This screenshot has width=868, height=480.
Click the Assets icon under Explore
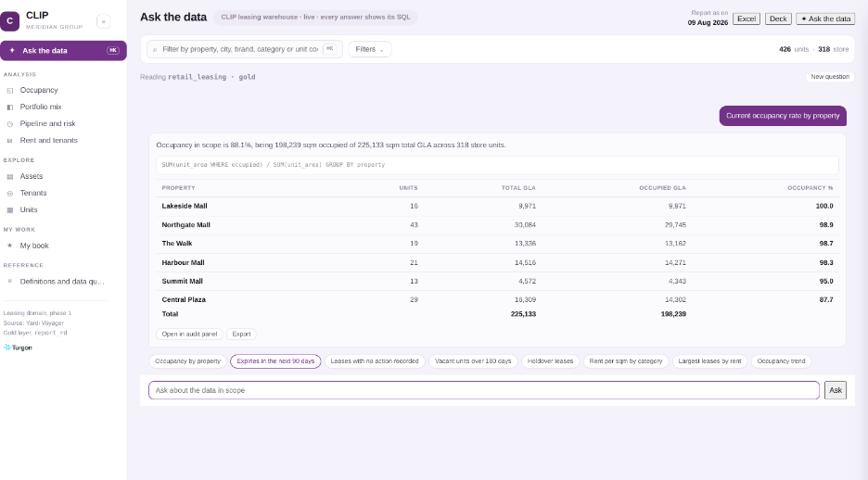click(x=9, y=176)
